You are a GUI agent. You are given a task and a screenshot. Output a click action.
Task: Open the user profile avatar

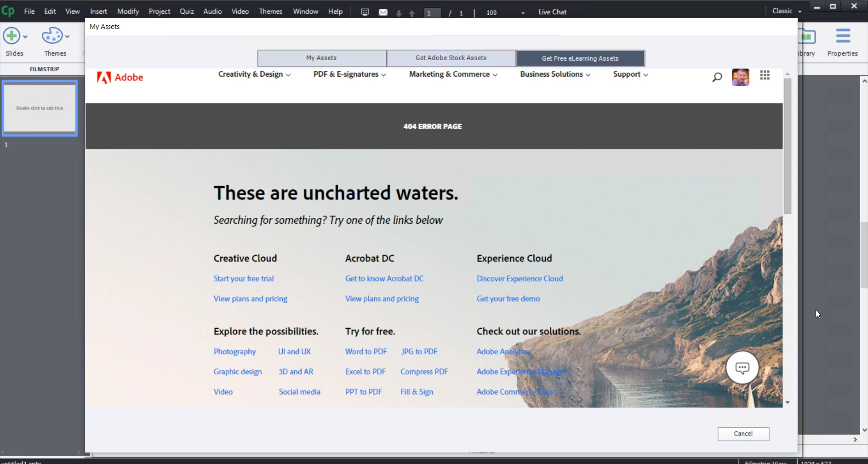click(740, 77)
